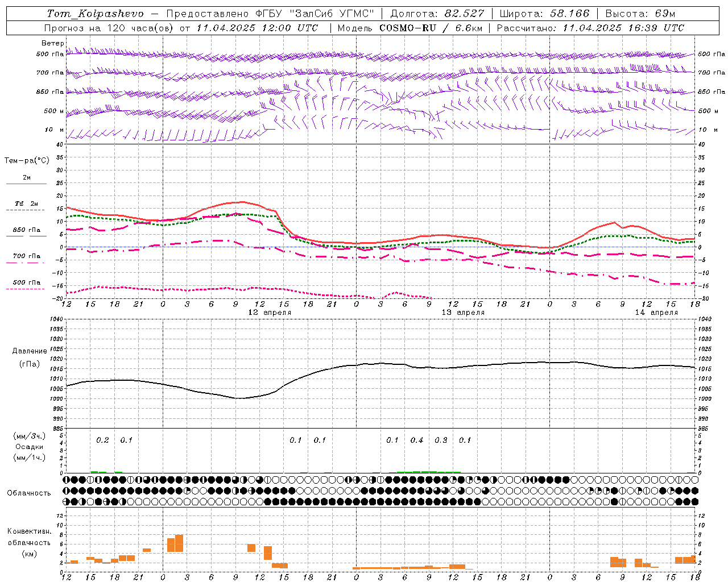Click the "Широта: 58.166" latitude value
The height and width of the screenshot is (582, 728).
tap(545, 14)
